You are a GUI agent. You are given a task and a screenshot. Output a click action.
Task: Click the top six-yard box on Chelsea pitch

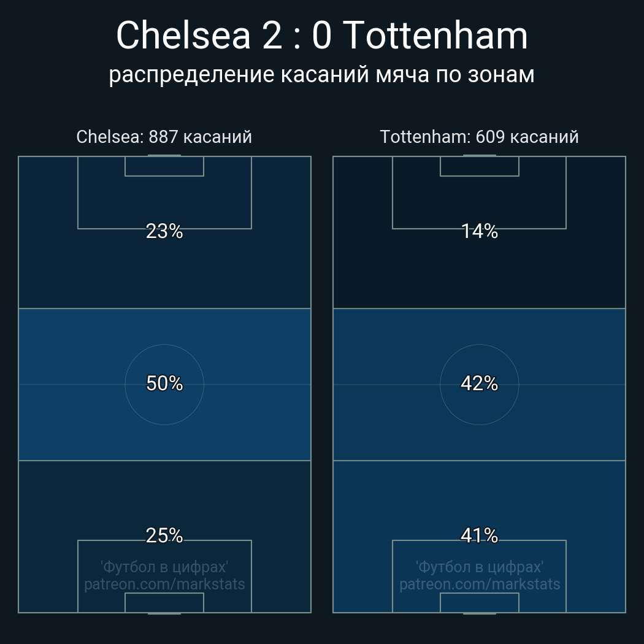coord(164,166)
